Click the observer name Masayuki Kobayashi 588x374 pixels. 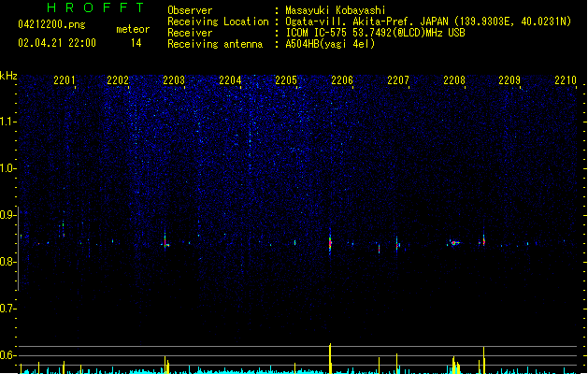pyautogui.click(x=336, y=10)
